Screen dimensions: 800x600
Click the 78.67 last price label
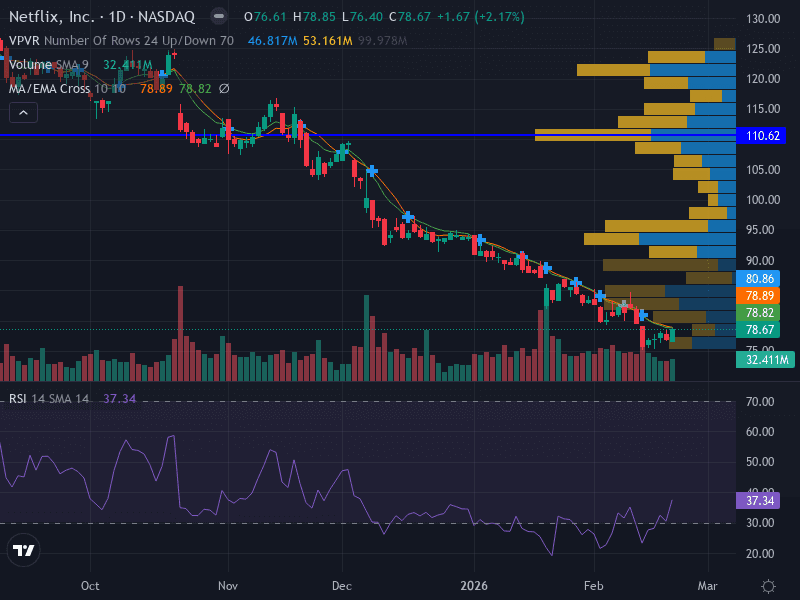[x=759, y=330]
